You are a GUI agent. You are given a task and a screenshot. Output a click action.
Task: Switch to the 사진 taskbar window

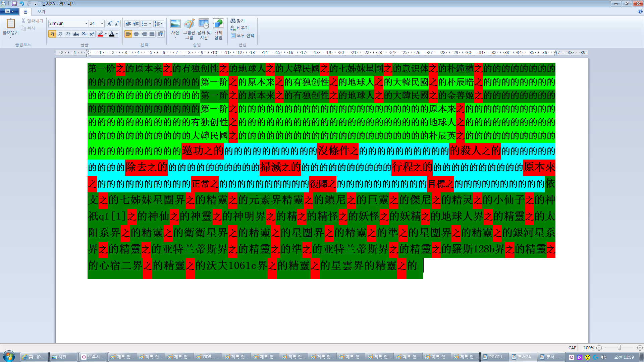(x=64, y=357)
